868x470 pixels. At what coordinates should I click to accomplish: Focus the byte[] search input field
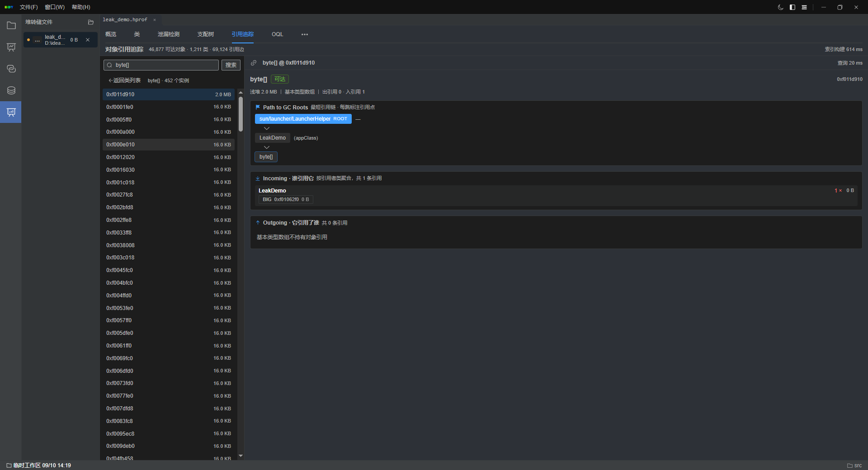point(161,65)
